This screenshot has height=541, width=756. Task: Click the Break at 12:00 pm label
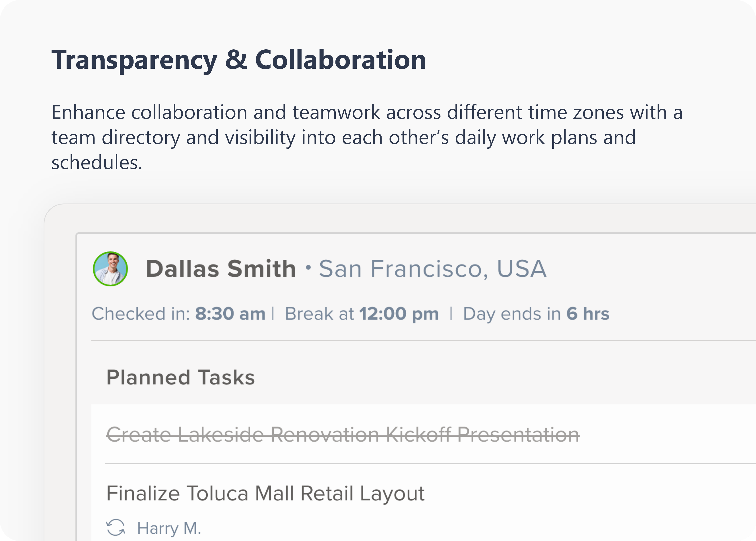coord(362,314)
